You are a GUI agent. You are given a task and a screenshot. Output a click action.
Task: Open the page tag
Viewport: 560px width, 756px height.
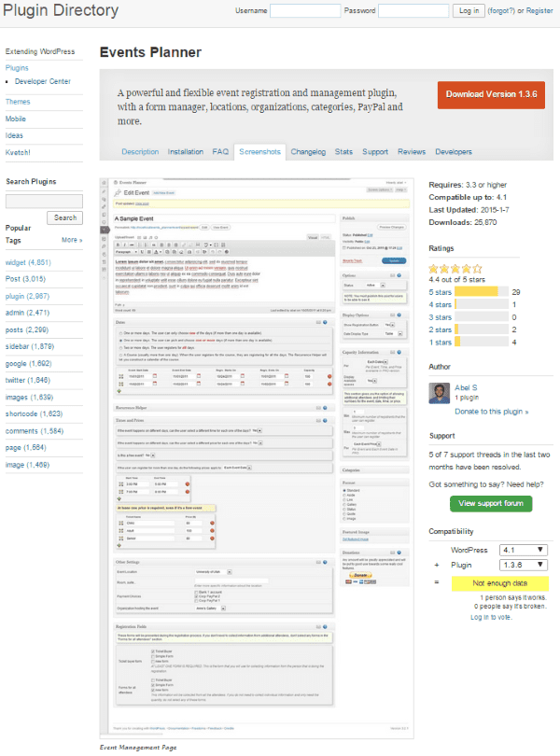(x=25, y=447)
